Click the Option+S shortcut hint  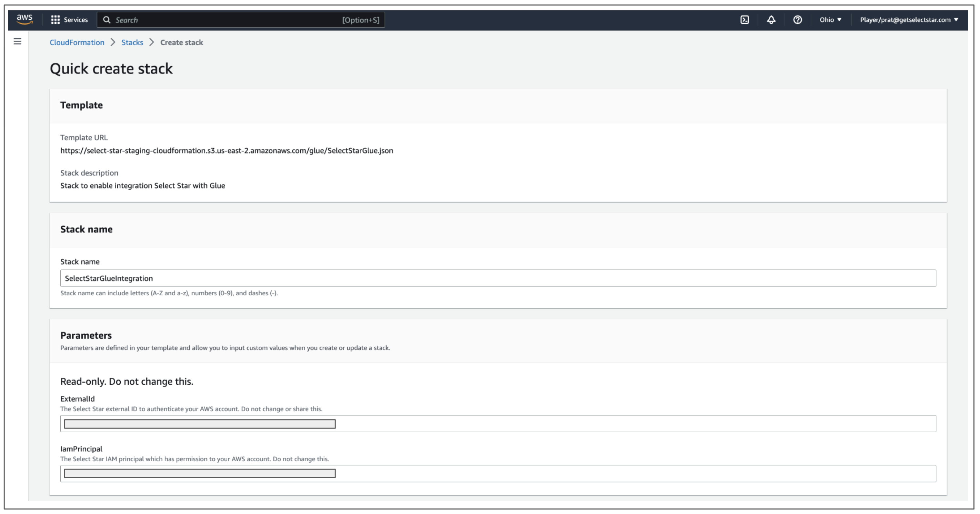[x=360, y=20]
